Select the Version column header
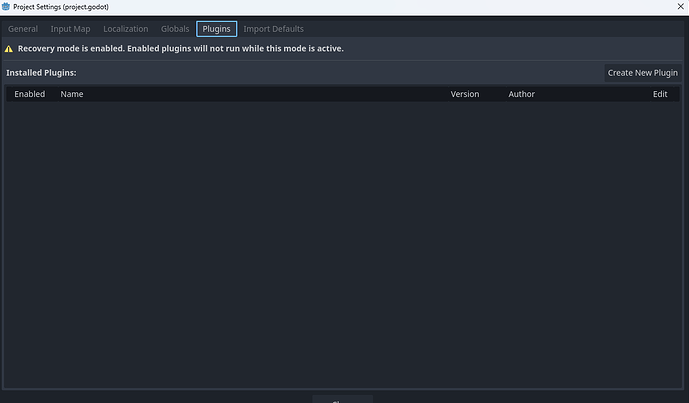 point(465,94)
